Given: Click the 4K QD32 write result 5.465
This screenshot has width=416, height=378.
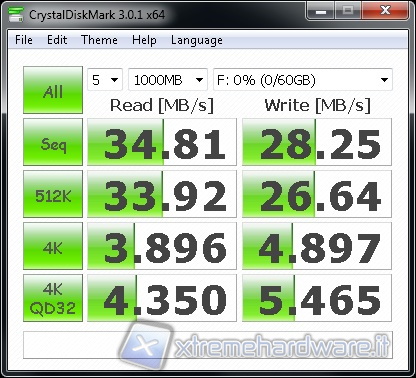Looking at the screenshot, I should tap(317, 298).
